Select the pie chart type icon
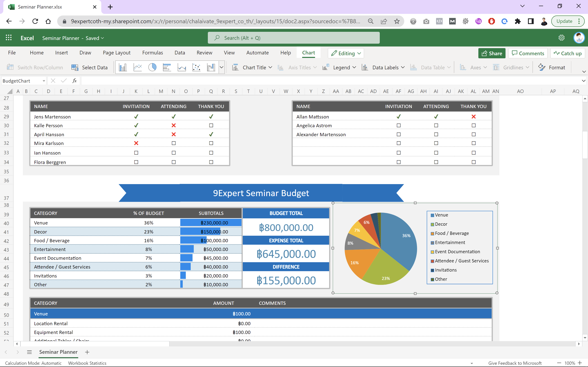This screenshot has width=588, height=367. (152, 67)
